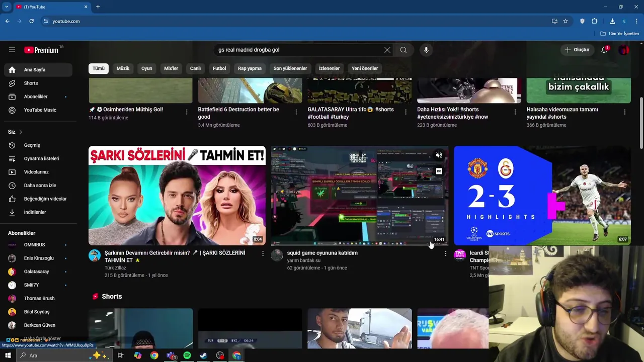Image resolution: width=644 pixels, height=362 pixels.
Task: Reload the page in Chrome
Action: click(x=31, y=21)
